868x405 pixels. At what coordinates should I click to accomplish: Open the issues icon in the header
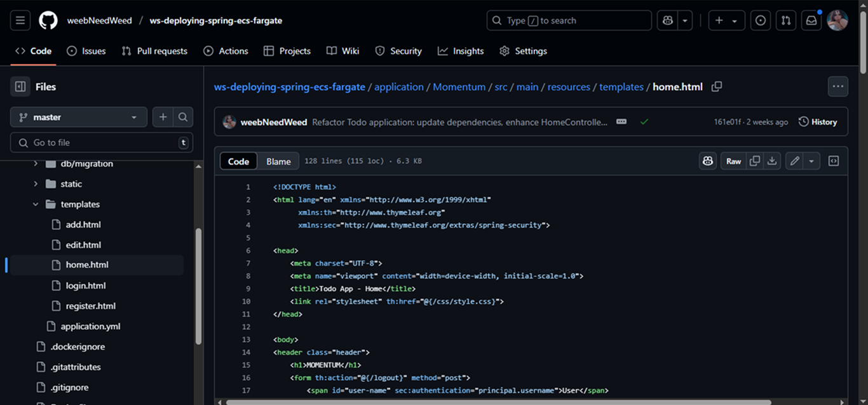[x=761, y=20]
